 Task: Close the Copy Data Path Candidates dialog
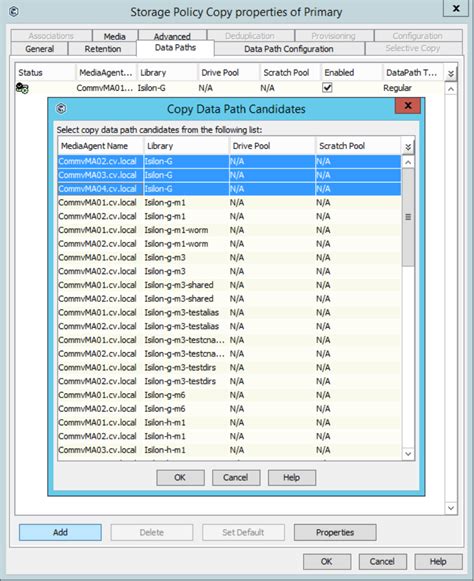coord(408,106)
